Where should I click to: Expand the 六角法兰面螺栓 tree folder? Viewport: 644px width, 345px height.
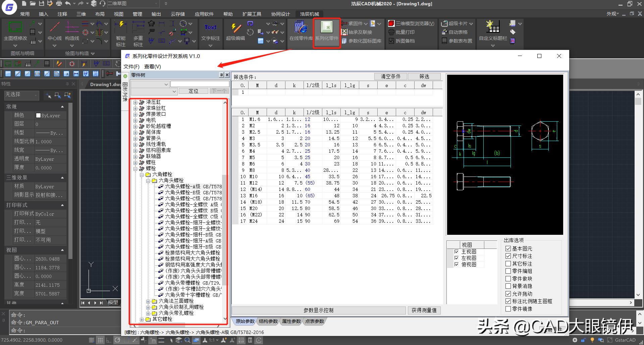pos(148,301)
